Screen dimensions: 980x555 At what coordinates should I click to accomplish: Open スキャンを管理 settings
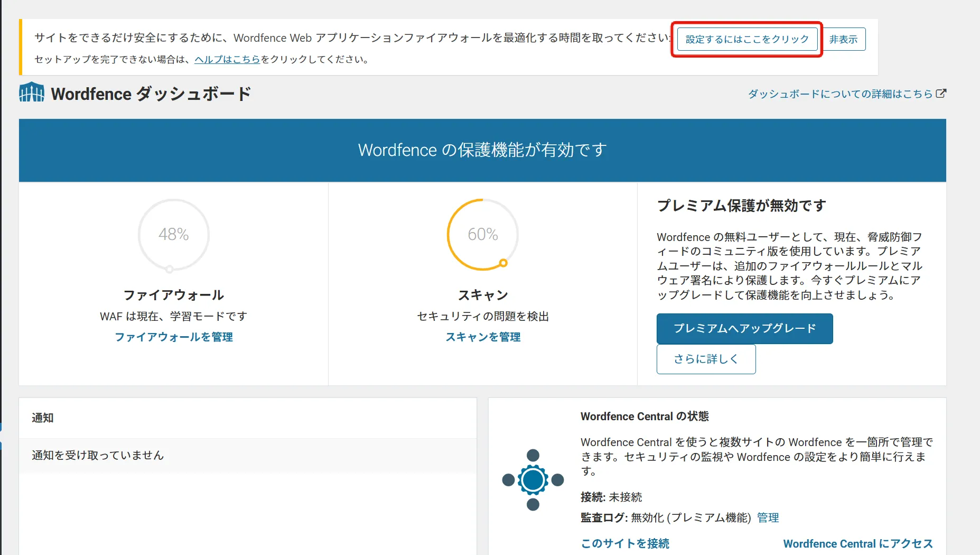tap(482, 337)
